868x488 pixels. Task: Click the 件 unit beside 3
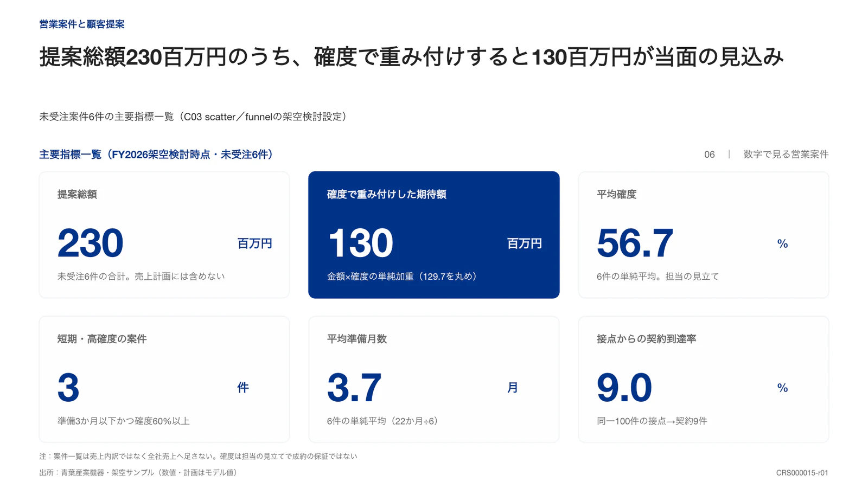coord(243,388)
